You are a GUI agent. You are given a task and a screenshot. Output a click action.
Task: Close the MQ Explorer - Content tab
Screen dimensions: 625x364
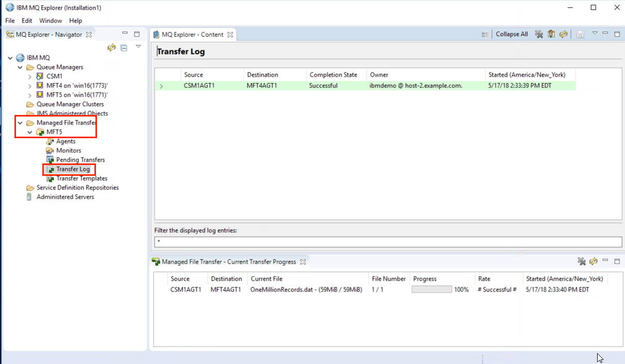pyautogui.click(x=230, y=35)
